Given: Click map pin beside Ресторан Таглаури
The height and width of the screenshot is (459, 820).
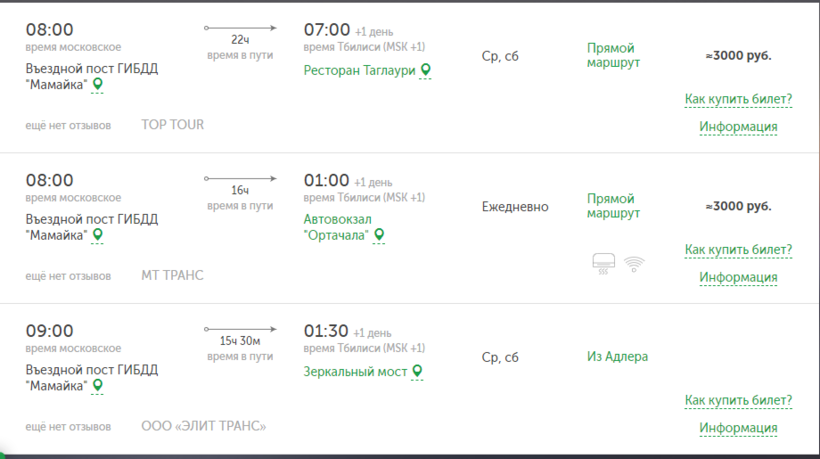Looking at the screenshot, I should pos(426,70).
